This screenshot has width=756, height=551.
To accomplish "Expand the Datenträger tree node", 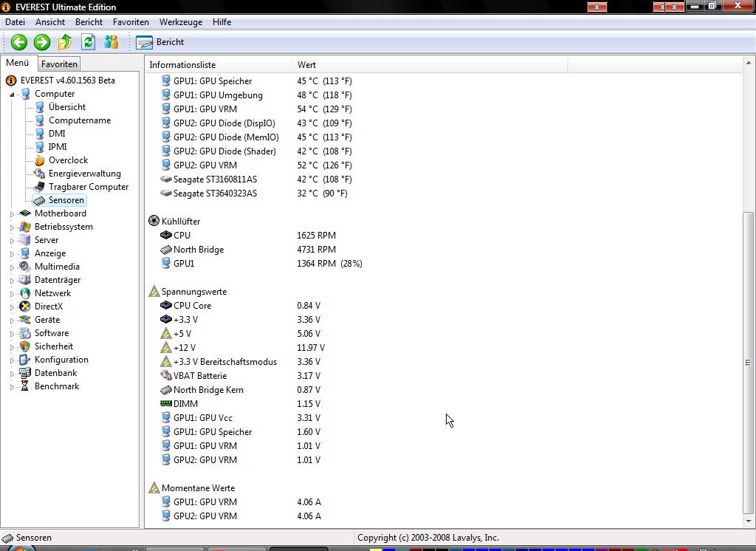I will click(x=12, y=281).
